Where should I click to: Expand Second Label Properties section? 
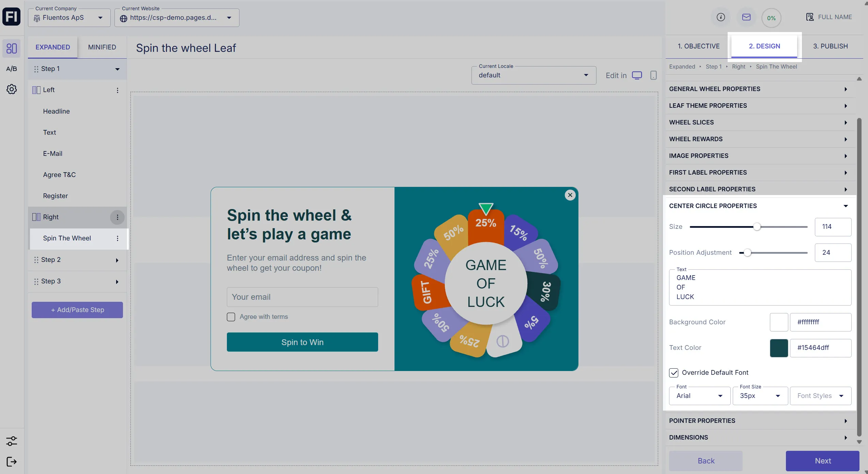click(760, 189)
